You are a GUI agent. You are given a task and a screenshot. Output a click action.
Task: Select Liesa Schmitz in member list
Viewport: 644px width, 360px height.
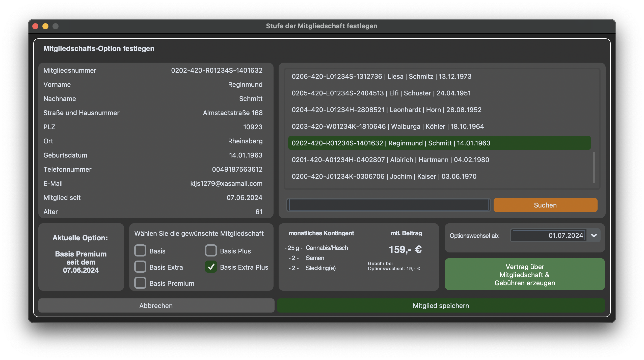point(381,76)
